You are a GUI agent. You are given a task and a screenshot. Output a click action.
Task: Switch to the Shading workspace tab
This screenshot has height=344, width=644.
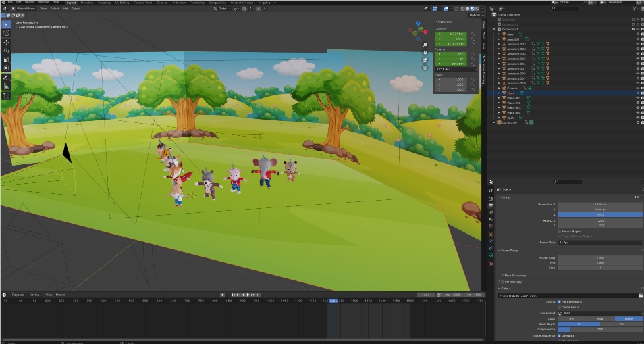point(162,3)
